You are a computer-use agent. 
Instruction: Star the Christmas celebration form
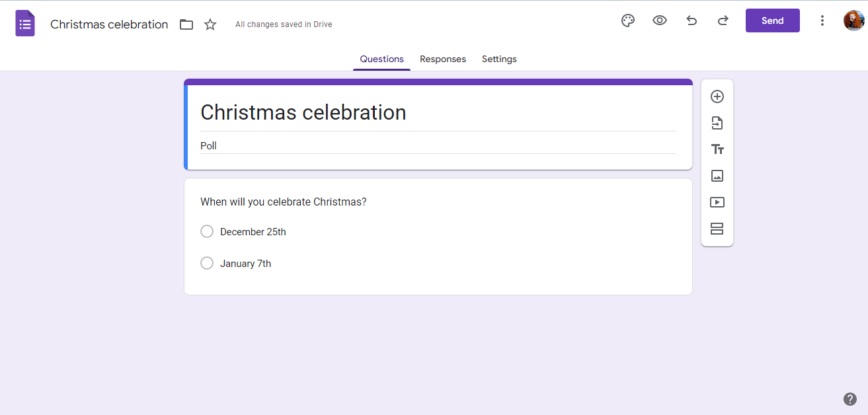(x=210, y=24)
